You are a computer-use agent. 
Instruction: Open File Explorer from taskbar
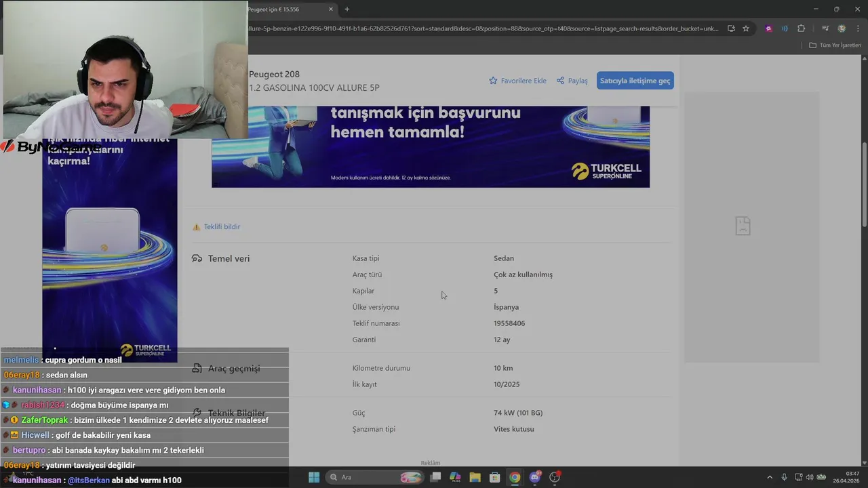[x=475, y=477]
